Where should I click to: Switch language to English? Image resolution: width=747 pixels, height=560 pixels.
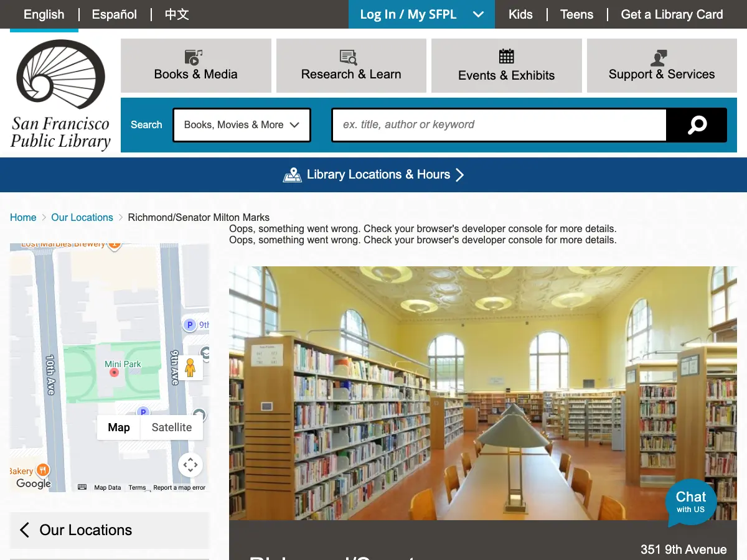[44, 14]
